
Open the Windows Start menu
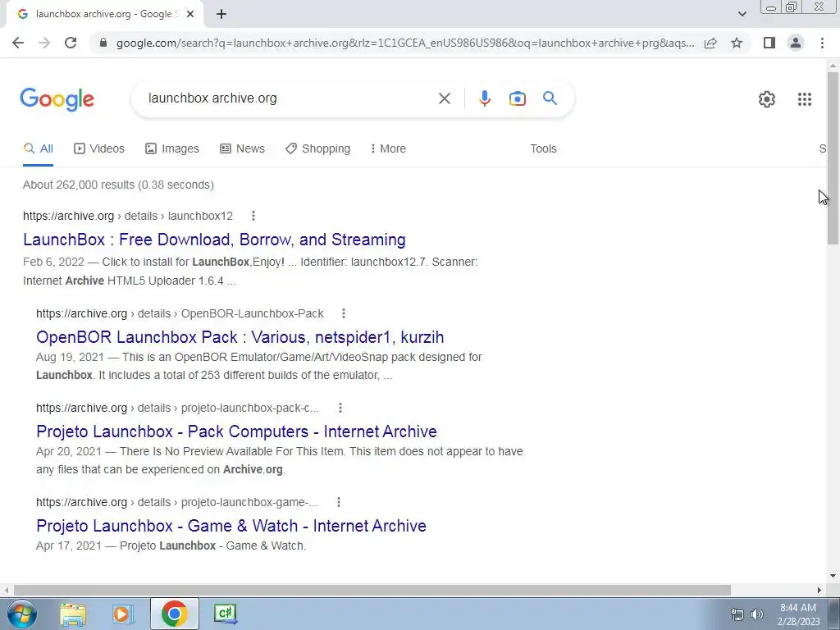pos(21,614)
